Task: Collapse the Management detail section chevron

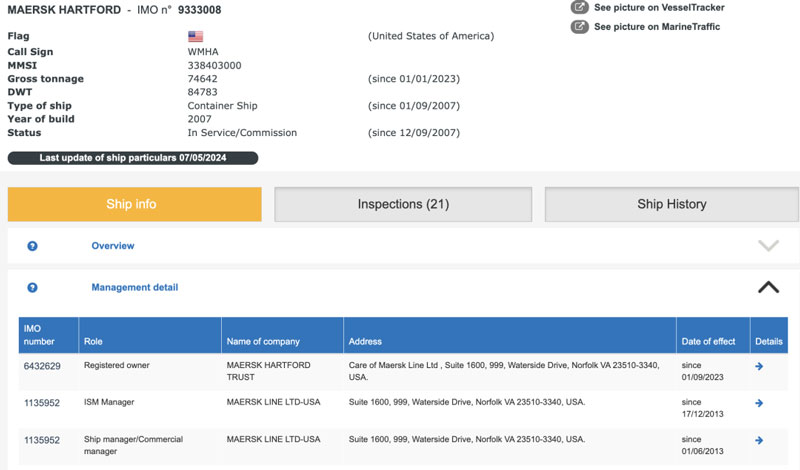Action: 768,287
